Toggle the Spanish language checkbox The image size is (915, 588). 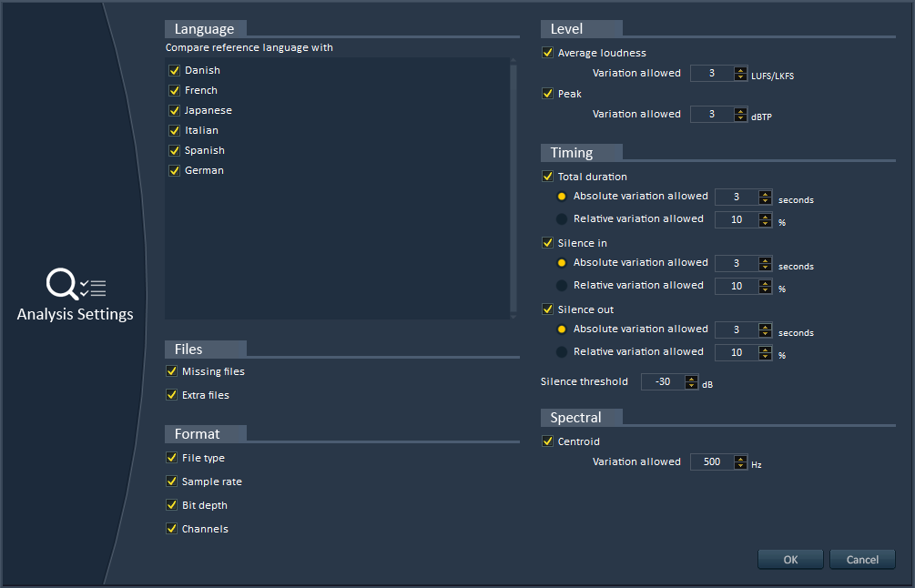(x=174, y=150)
